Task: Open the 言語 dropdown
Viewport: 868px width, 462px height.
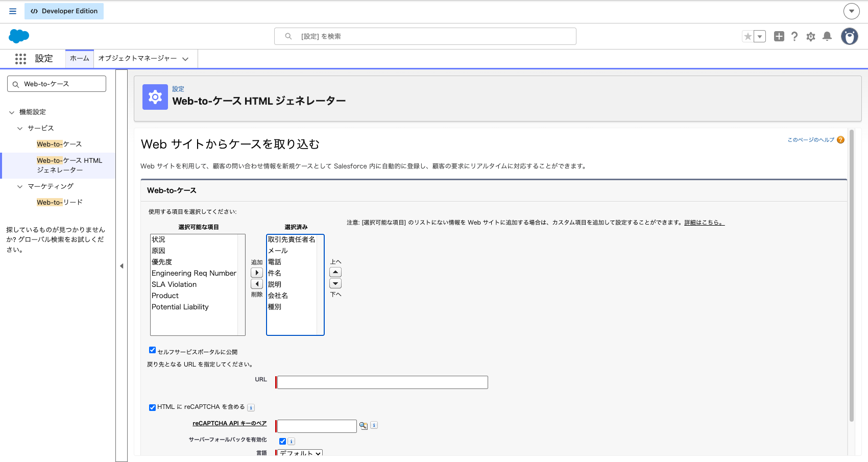Action: click(x=300, y=453)
